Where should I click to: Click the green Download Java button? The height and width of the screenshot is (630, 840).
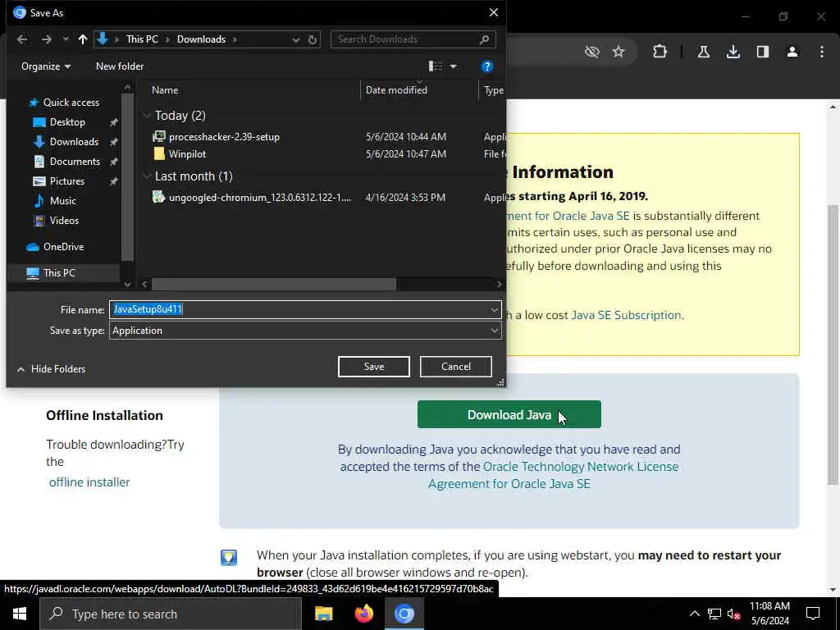click(509, 414)
